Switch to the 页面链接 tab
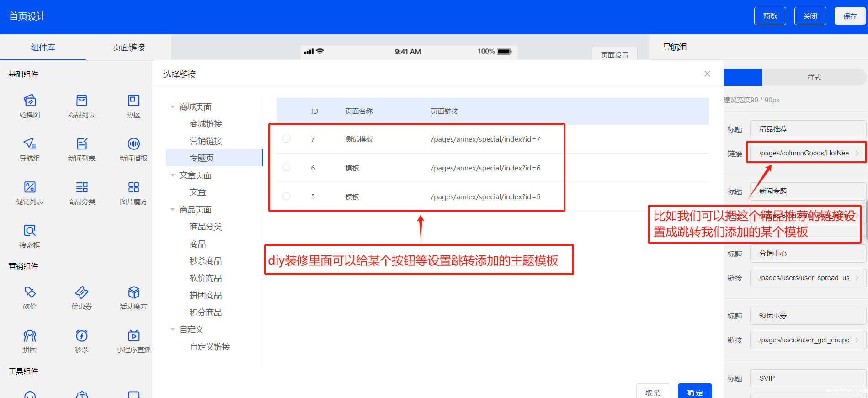868x398 pixels. (128, 48)
